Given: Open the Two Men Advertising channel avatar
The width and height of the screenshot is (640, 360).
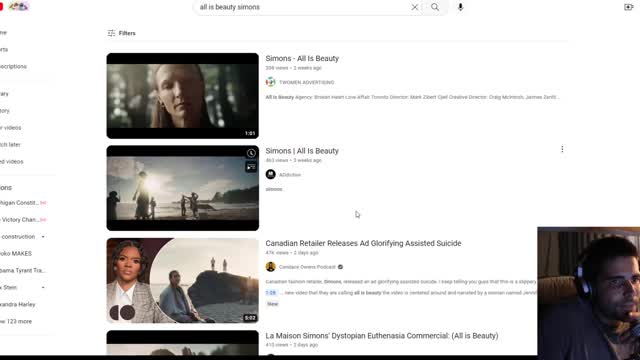Looking at the screenshot, I should (270, 82).
